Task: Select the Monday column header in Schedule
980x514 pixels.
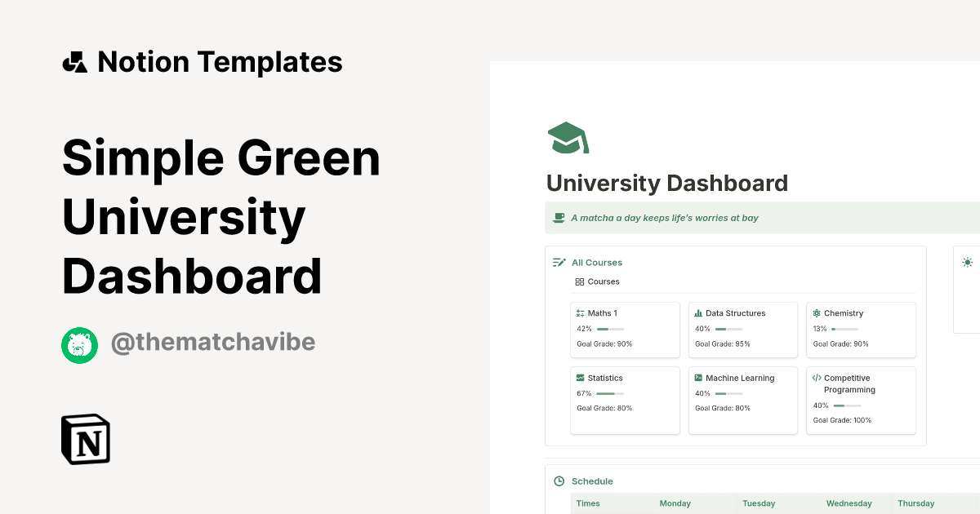Action: pyautogui.click(x=675, y=503)
